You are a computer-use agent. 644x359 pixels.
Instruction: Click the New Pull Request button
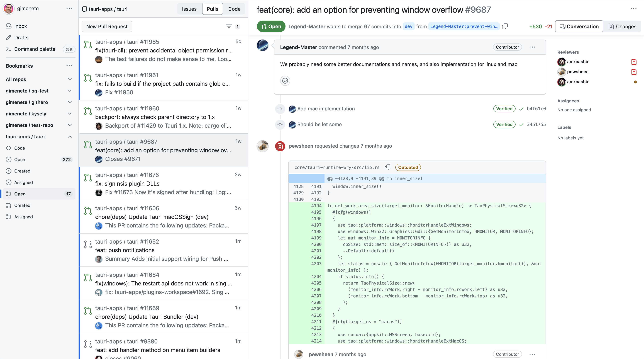[x=107, y=26]
